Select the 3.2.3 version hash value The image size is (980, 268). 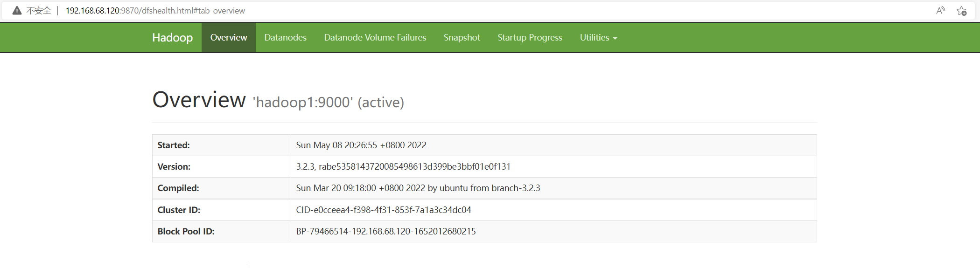[x=403, y=166]
